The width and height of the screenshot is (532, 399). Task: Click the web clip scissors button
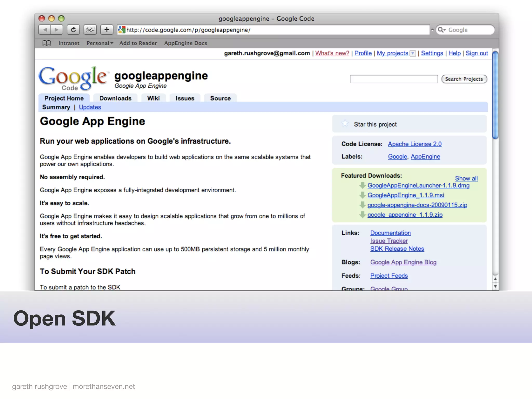(x=90, y=30)
